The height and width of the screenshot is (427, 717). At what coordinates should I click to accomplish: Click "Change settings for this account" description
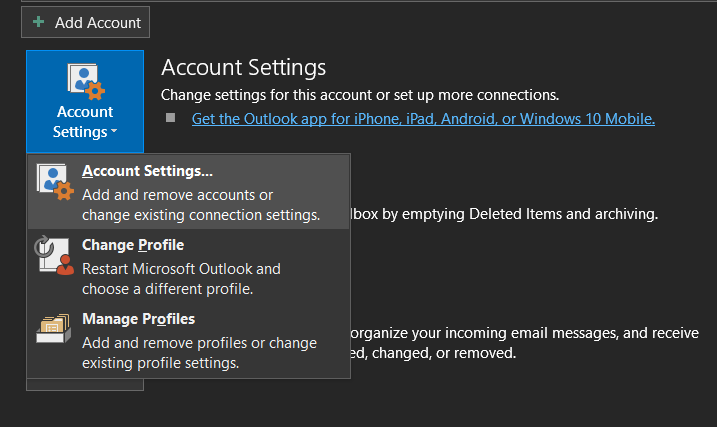coord(360,95)
